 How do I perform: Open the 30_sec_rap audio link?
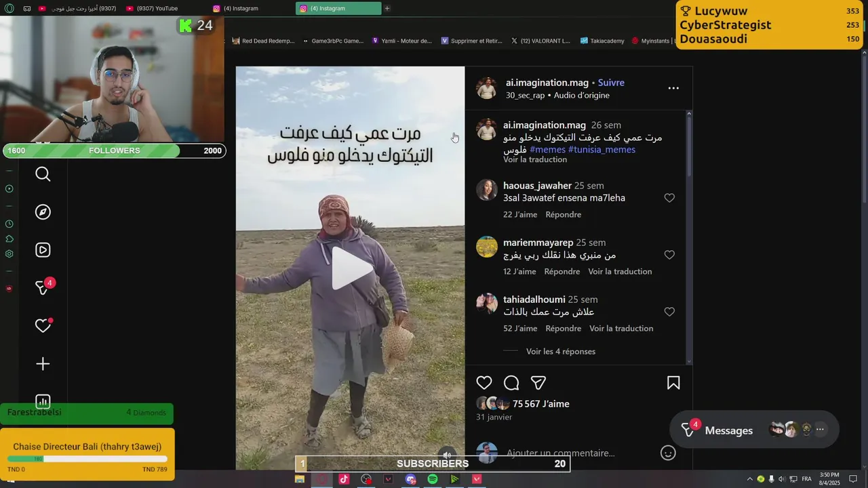tap(525, 95)
